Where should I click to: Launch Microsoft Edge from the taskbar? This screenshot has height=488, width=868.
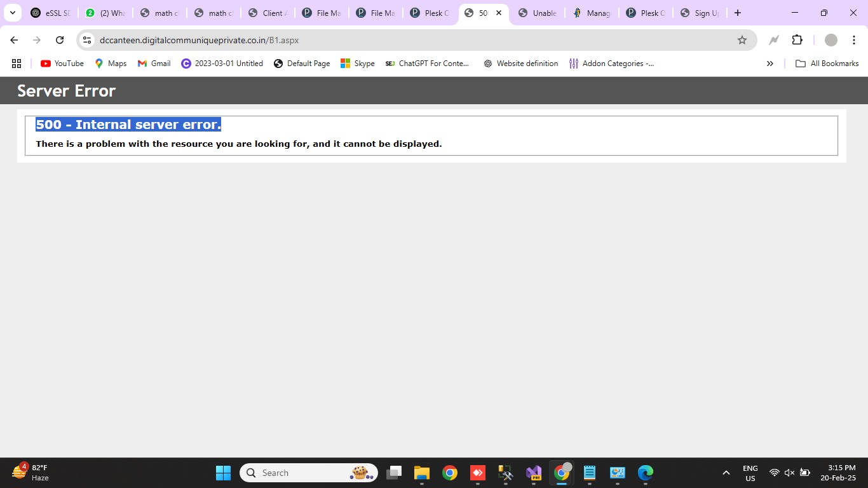[645, 473]
